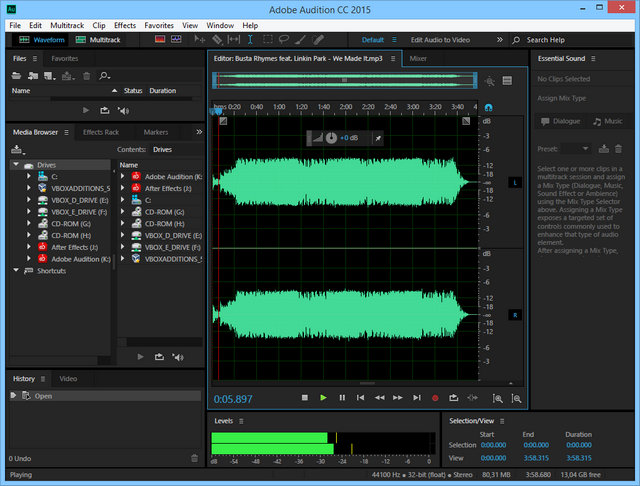Open the Effects menu

[125, 24]
